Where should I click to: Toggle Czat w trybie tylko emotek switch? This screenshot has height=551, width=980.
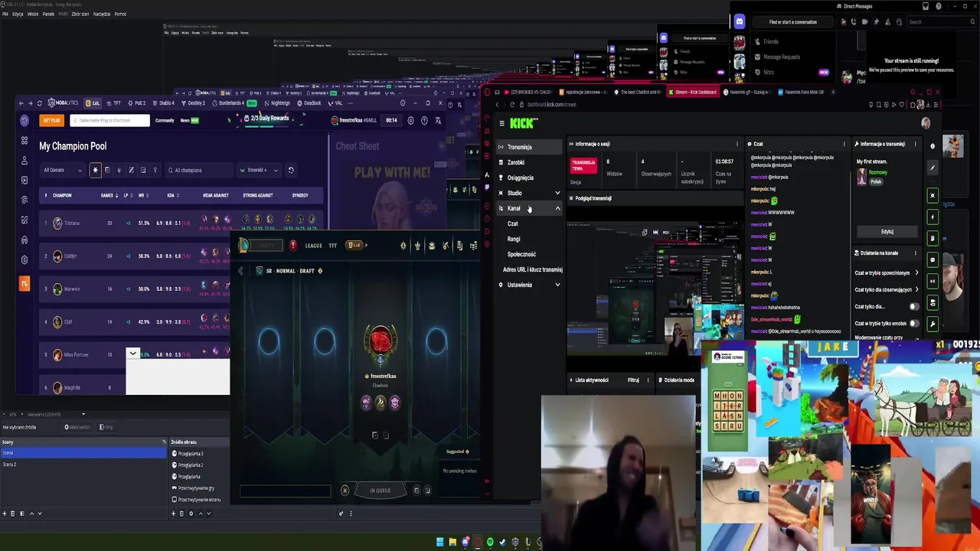point(913,323)
